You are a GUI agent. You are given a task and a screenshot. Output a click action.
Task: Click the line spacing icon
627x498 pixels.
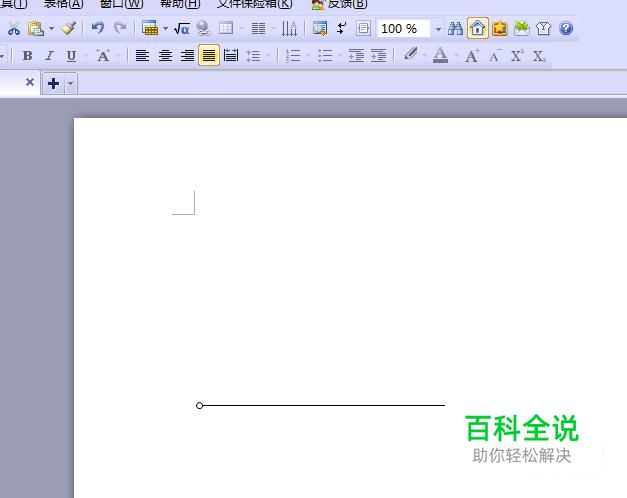(x=254, y=56)
